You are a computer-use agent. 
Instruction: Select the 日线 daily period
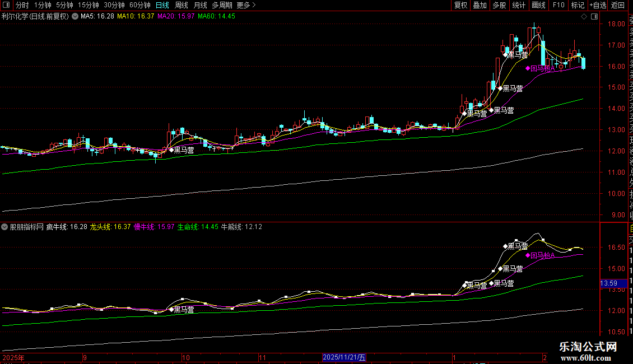[162, 5]
